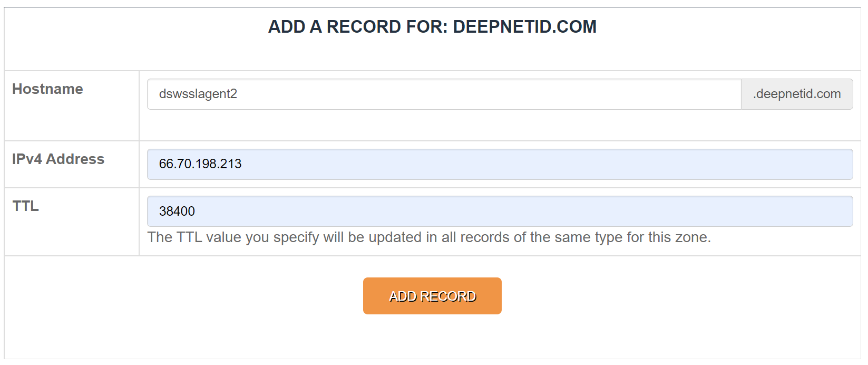Screen dimensions: 868x365
Task: Click the TTL row label
Action: coord(25,206)
